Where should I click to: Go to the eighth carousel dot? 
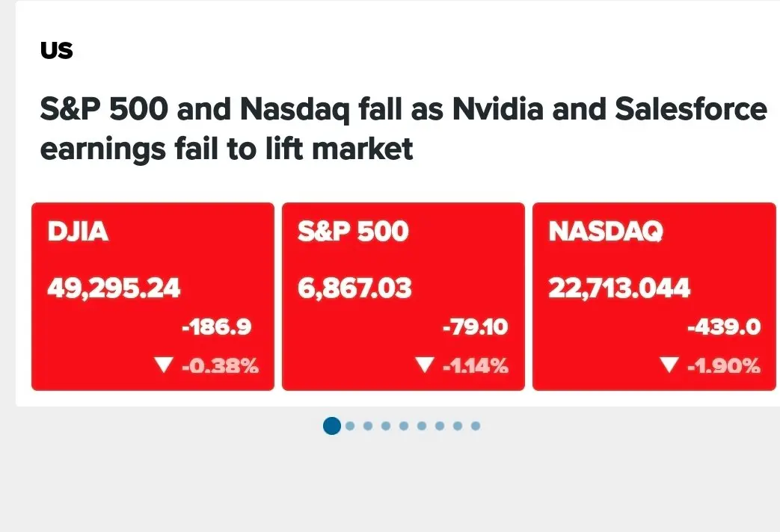[458, 426]
